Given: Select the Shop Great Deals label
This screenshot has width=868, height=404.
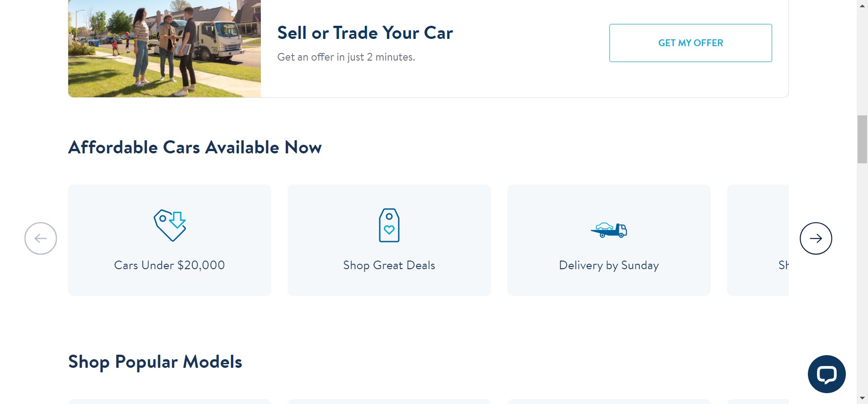Looking at the screenshot, I should click(x=389, y=265).
